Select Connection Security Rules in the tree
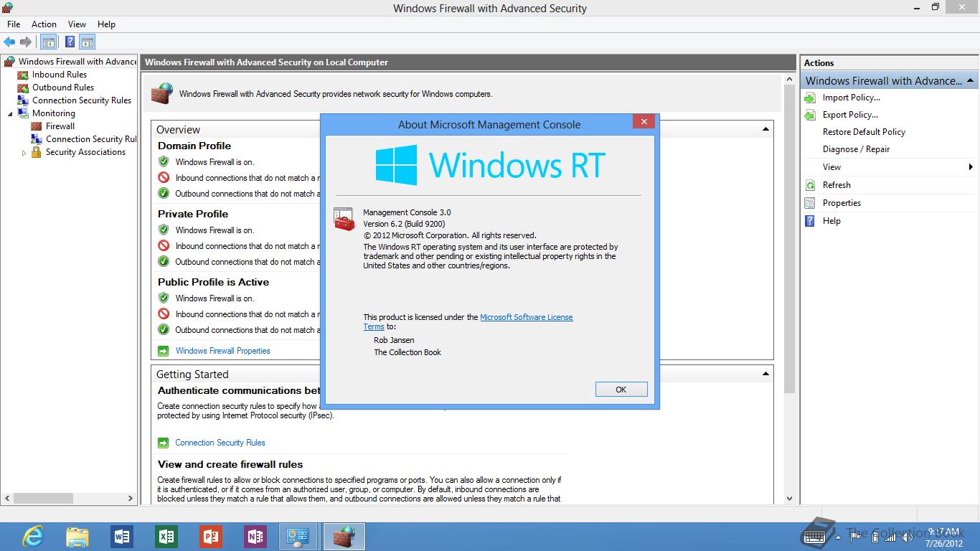The image size is (980, 551). (82, 100)
